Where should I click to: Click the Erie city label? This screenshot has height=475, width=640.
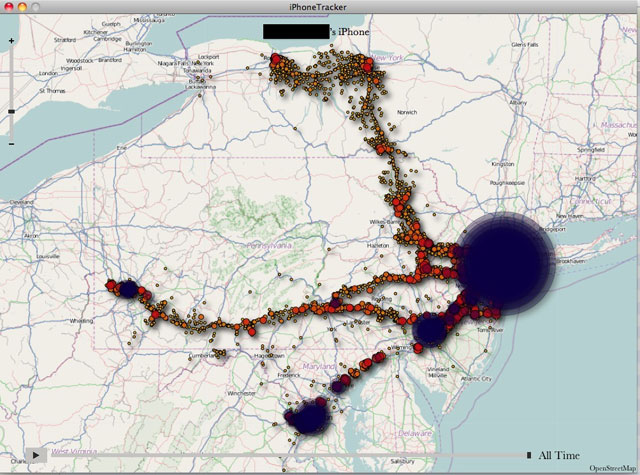[122, 147]
